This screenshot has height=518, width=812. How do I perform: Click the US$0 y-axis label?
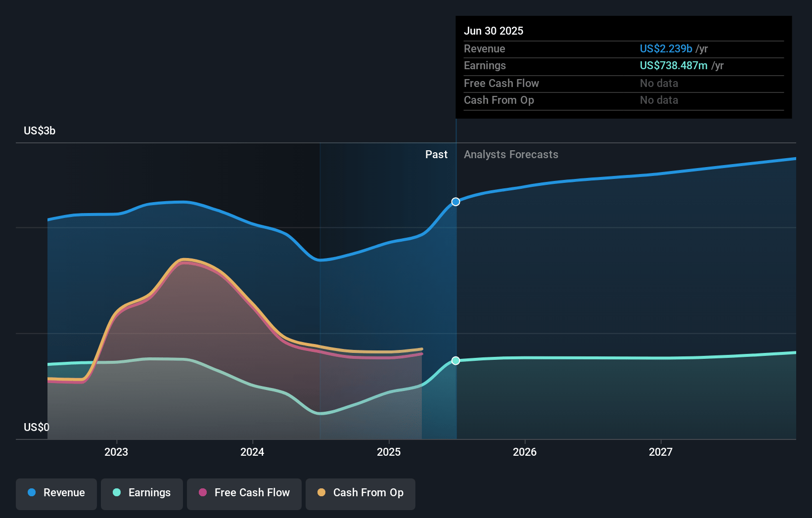[x=37, y=427]
